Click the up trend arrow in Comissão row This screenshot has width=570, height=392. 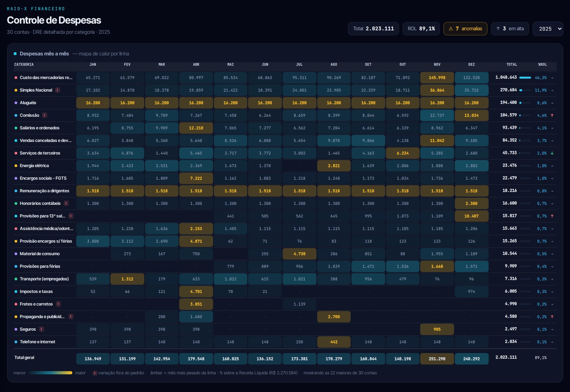[552, 115]
